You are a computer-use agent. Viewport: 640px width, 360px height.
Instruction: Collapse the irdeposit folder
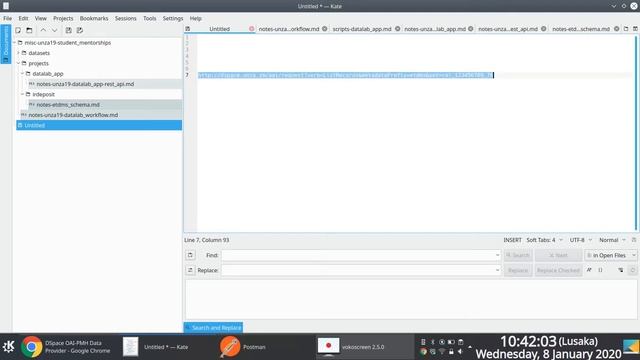point(22,94)
